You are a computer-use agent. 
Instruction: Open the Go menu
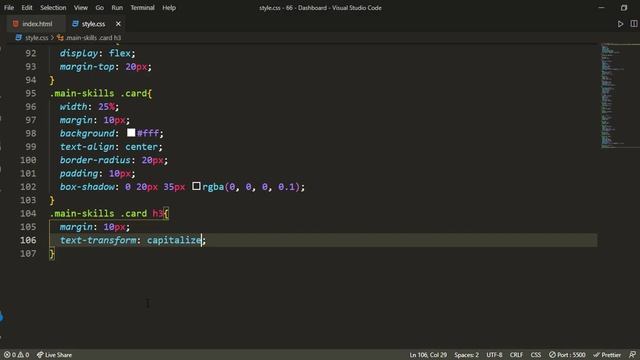pos(100,8)
